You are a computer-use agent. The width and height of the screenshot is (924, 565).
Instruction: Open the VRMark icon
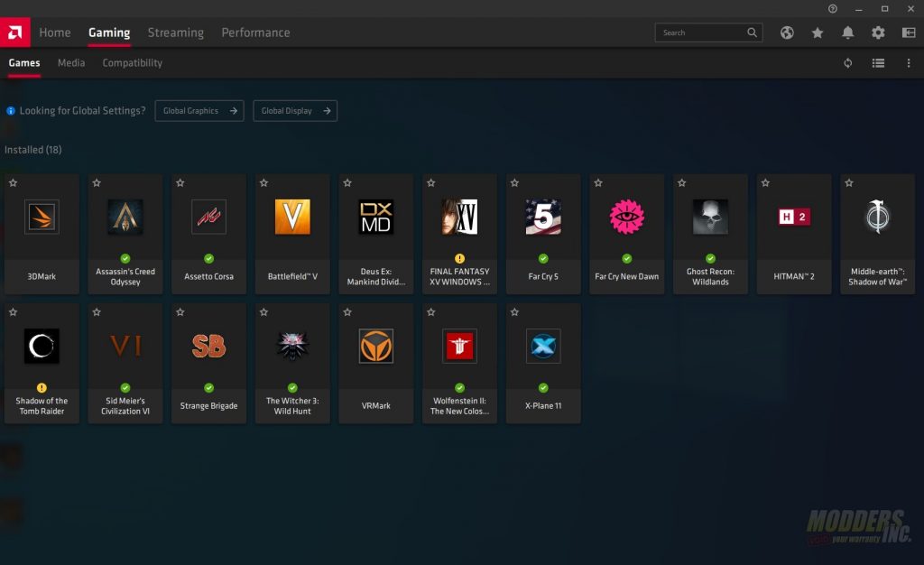(376, 346)
